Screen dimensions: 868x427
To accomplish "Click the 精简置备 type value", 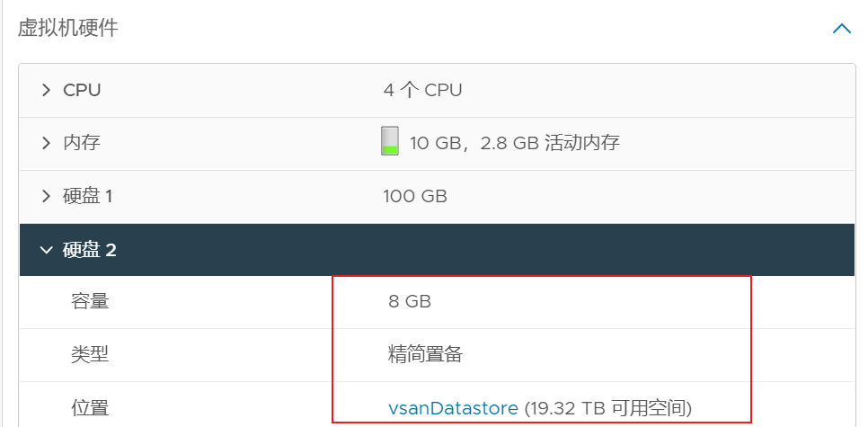I will (425, 355).
